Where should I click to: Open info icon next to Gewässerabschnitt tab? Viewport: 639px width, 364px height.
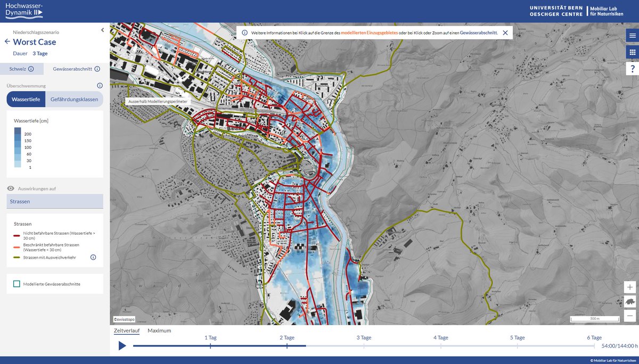(97, 69)
